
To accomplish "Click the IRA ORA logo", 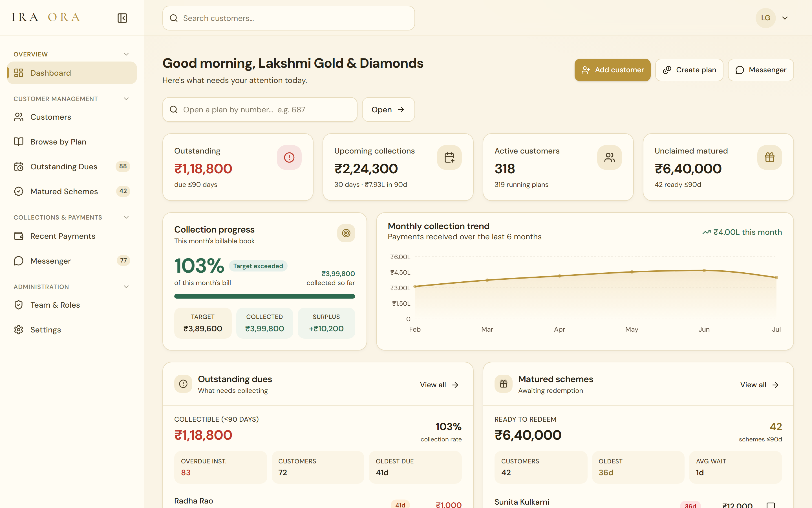I will [46, 17].
